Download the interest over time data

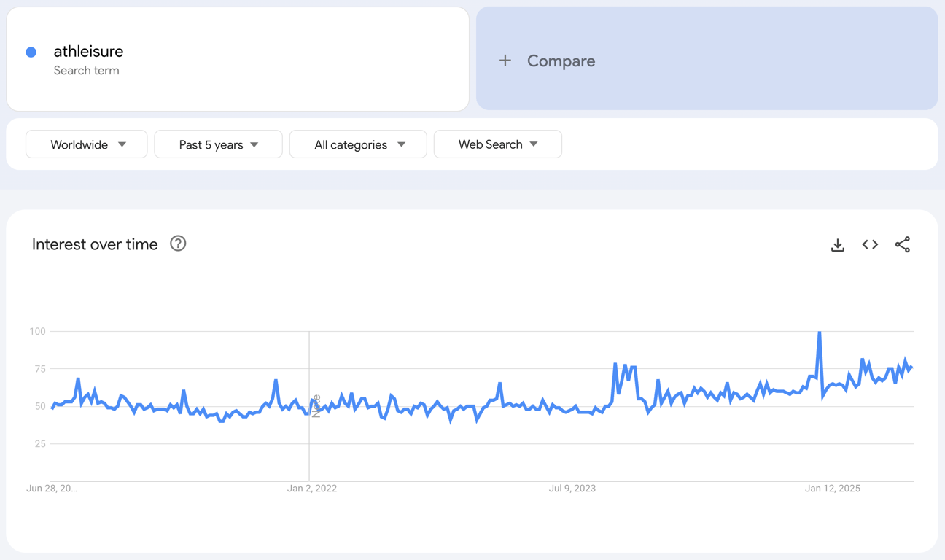point(837,245)
